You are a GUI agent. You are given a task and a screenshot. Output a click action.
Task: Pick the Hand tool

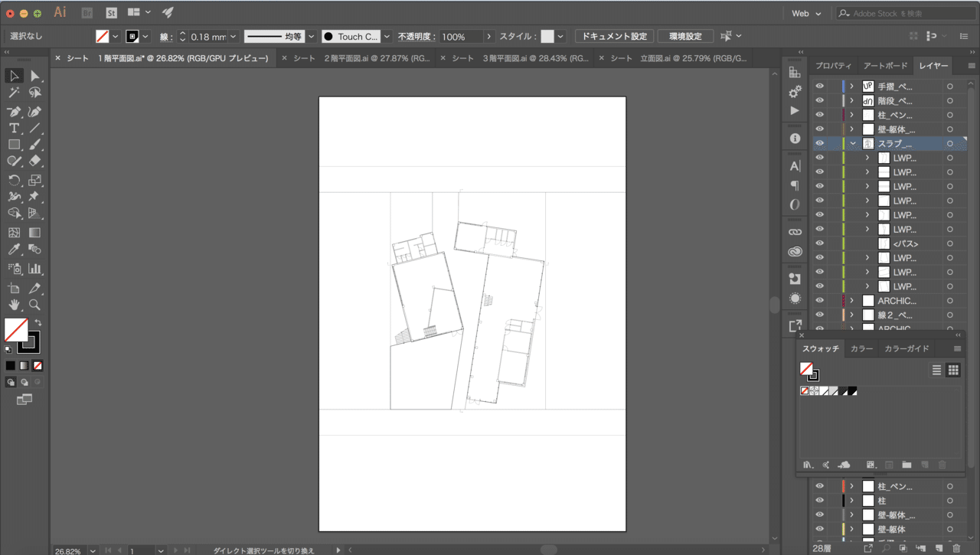[x=14, y=305]
